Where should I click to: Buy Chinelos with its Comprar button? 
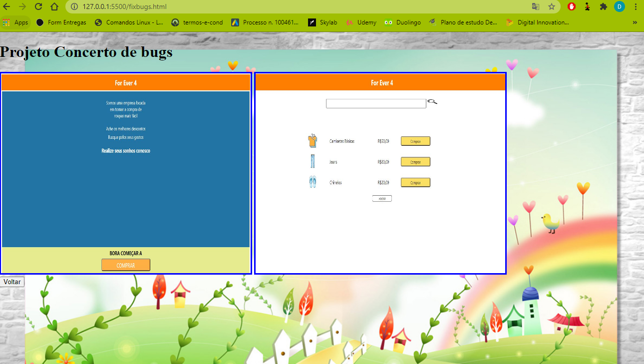tap(415, 183)
